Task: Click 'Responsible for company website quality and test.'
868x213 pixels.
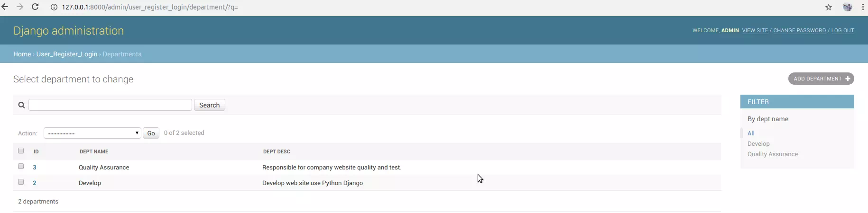Action: click(332, 167)
